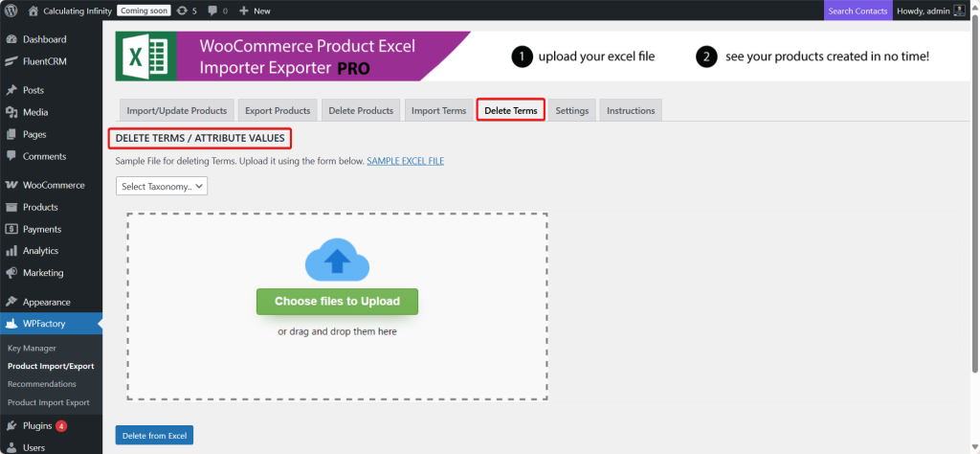Open the Calculating Infinity site link
980x454 pixels.
[78, 11]
